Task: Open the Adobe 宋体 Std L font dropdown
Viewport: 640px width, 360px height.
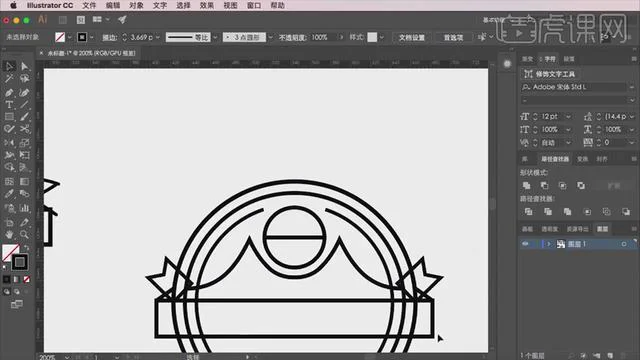Action: pyautogui.click(x=632, y=87)
